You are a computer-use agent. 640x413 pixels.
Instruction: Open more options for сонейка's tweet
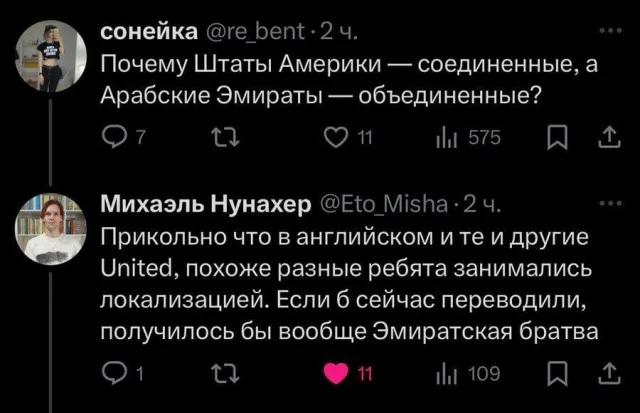coord(608,32)
